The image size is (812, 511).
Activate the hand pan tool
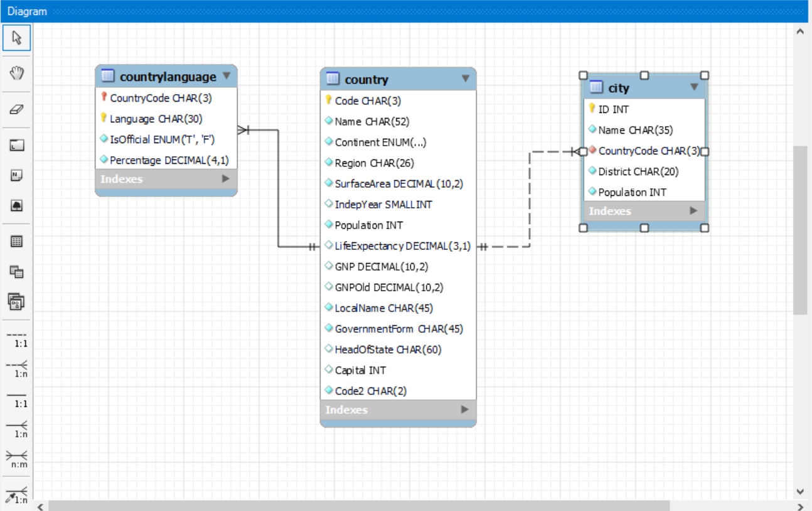[x=17, y=73]
